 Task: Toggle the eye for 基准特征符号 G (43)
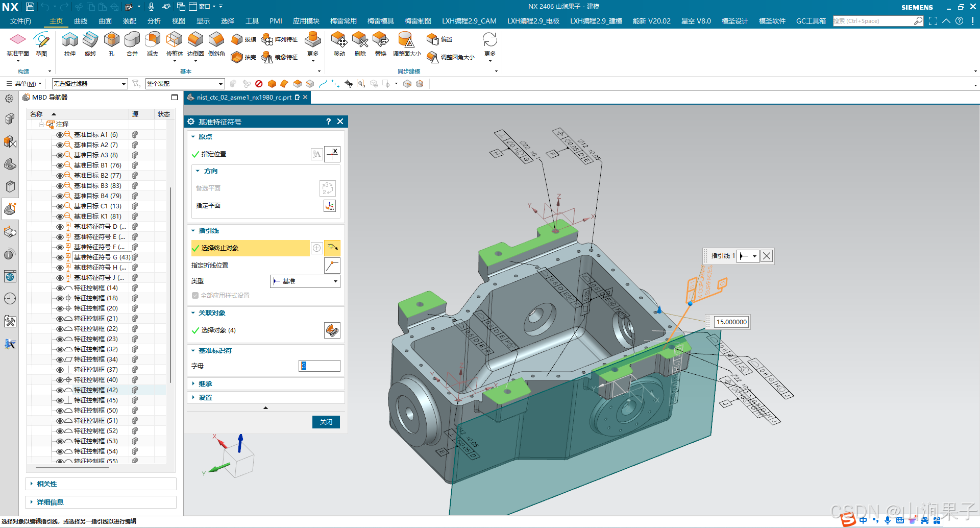[x=60, y=257]
